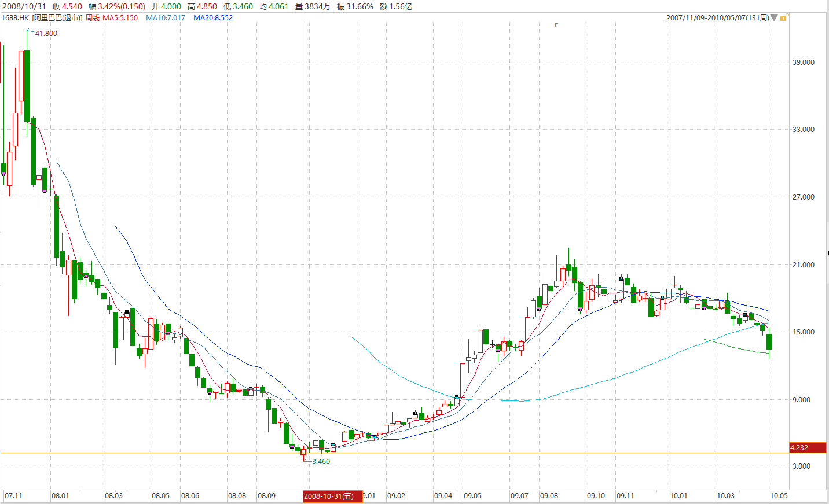Click the 收 4.540 closing price value
The image size is (829, 504).
pyautogui.click(x=68, y=6)
